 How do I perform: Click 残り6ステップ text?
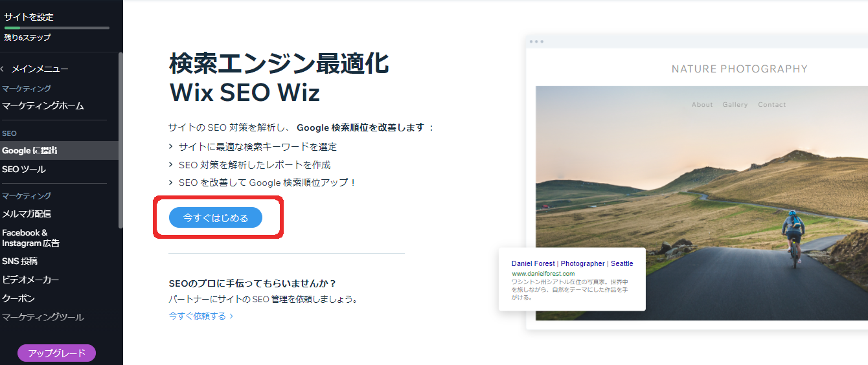tap(27, 38)
